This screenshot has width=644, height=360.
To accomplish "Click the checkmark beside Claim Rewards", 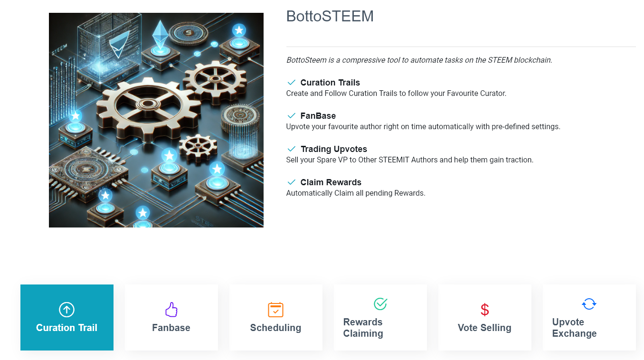I will [x=292, y=182].
